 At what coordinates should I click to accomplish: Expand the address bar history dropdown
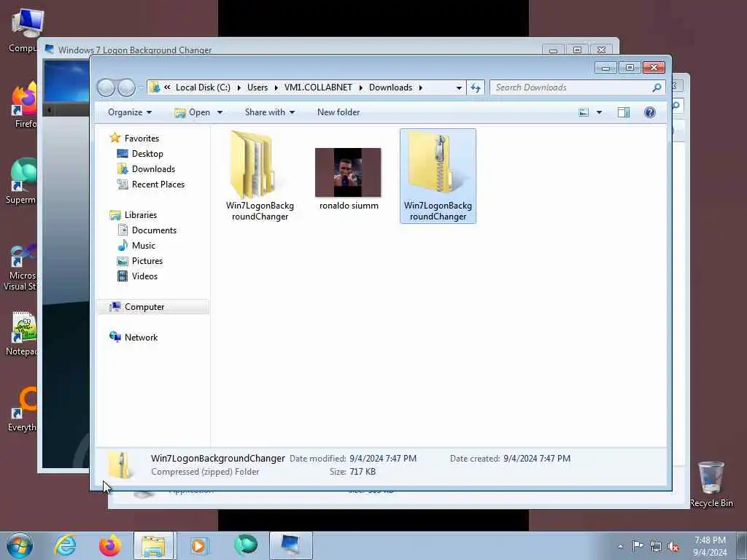pyautogui.click(x=459, y=87)
